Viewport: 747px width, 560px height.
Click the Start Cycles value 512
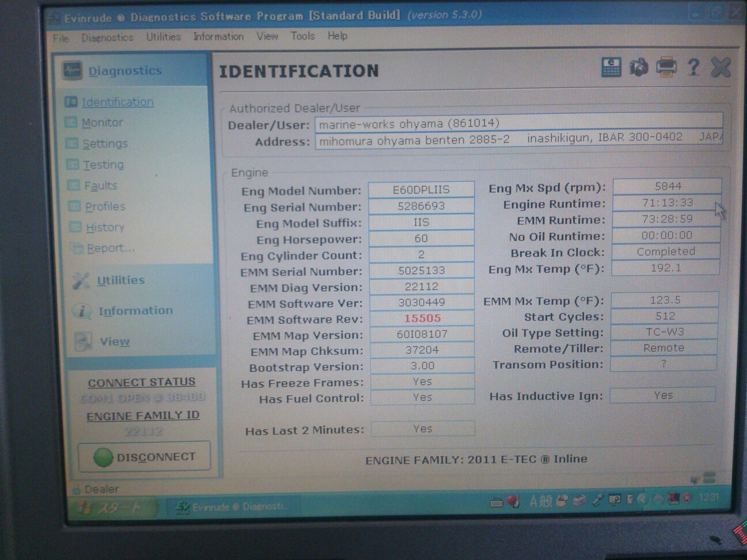(x=665, y=316)
